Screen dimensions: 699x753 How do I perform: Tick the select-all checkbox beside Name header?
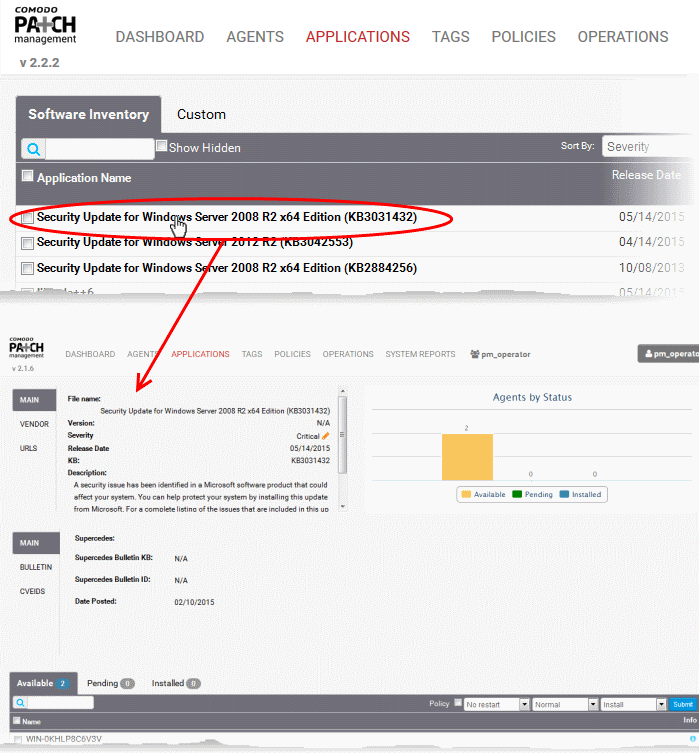click(x=17, y=720)
